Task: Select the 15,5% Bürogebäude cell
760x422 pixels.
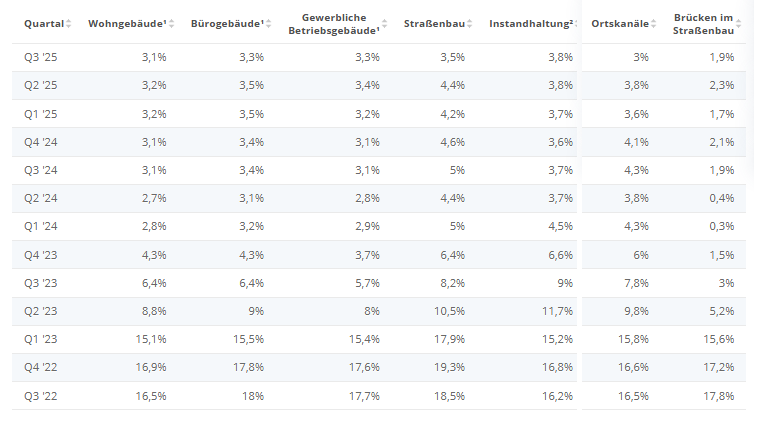Action: click(x=247, y=339)
